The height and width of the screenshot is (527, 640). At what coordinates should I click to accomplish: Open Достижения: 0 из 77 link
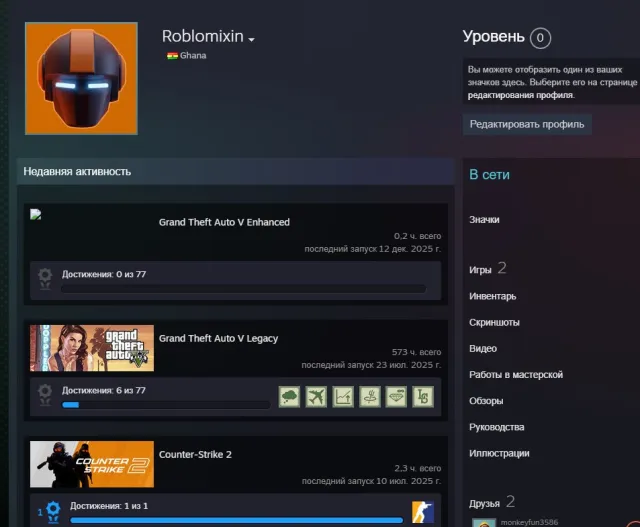point(104,274)
